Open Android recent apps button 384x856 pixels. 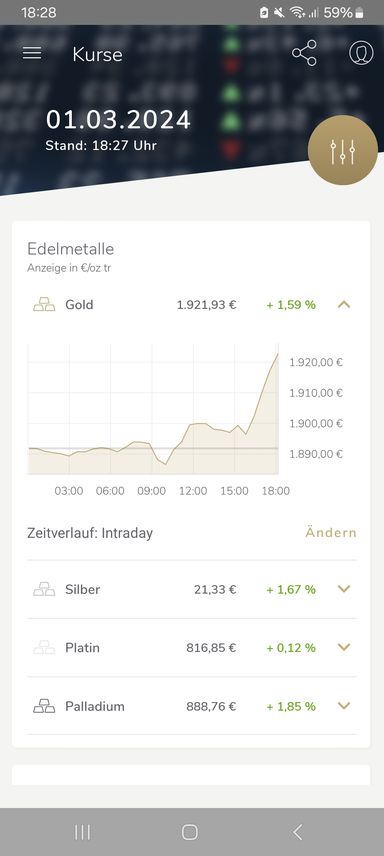[82, 832]
